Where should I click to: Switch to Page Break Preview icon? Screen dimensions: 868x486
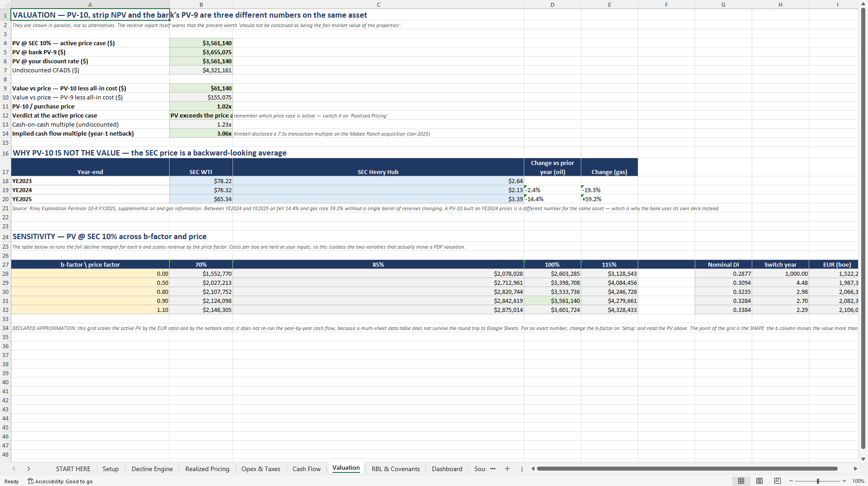click(x=778, y=481)
